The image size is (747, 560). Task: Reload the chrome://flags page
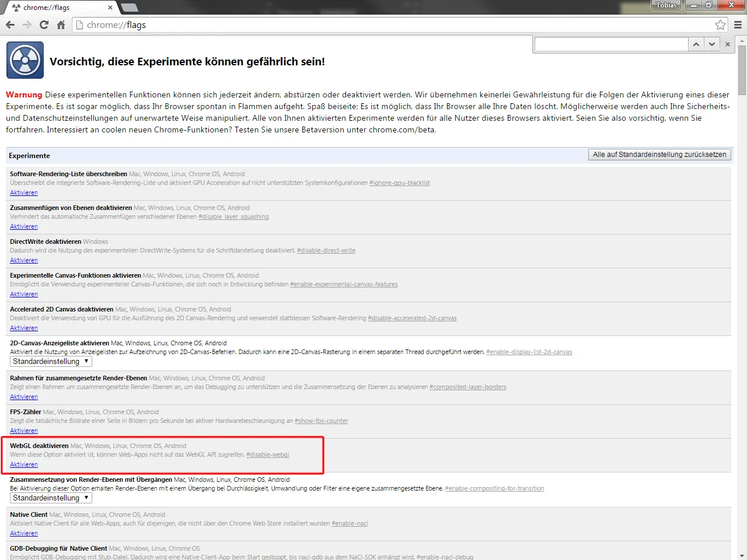[x=44, y=25]
